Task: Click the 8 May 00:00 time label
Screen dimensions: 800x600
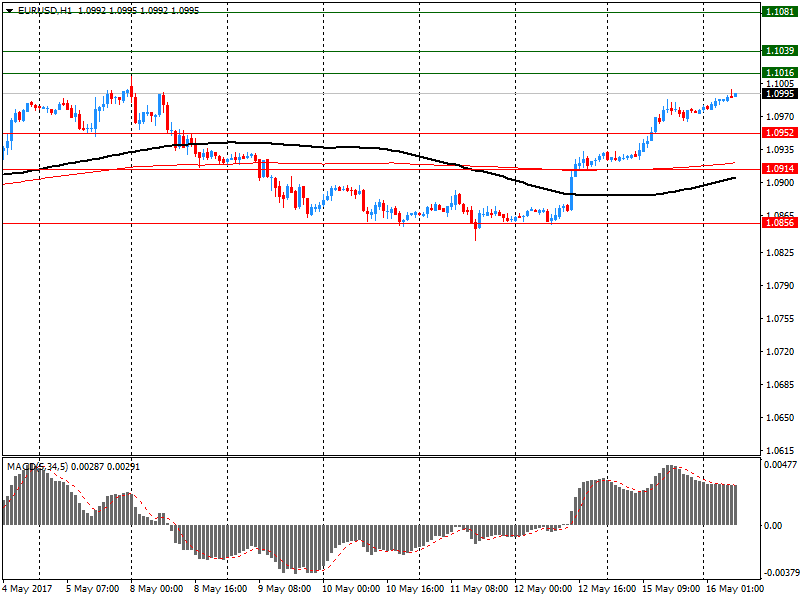Action: point(156,588)
